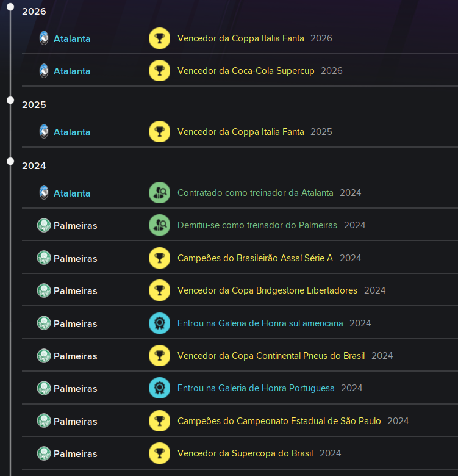Click the Palmeiras crest in the Supercopa do Brasil row
Viewport: 458px width, 476px height.
point(44,453)
